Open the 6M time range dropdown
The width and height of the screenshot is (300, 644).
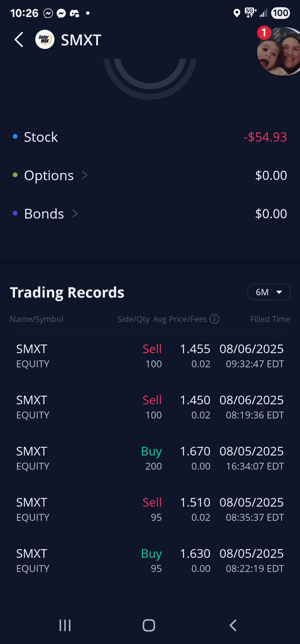(x=269, y=292)
